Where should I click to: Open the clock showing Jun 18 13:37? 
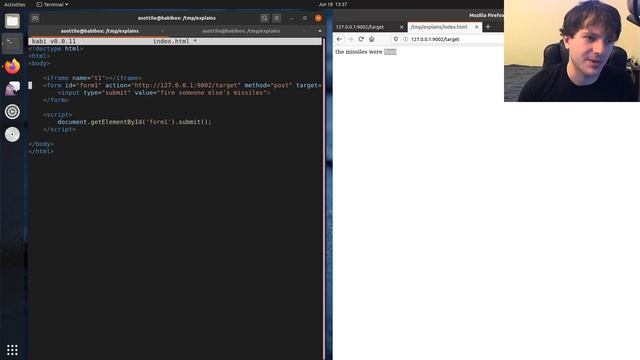(333, 4)
